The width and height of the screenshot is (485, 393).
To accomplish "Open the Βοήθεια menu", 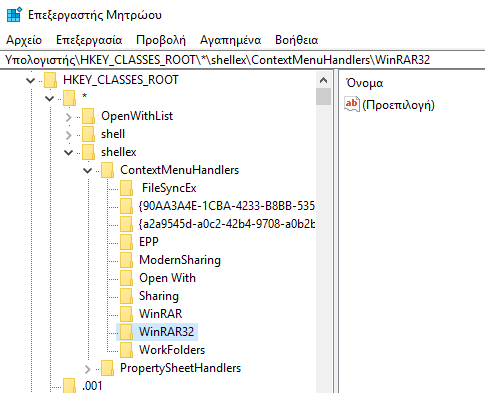I will point(296,40).
